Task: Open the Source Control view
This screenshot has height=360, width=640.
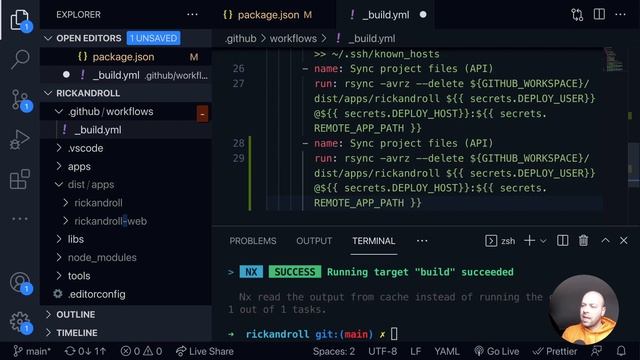Action: pyautogui.click(x=20, y=100)
